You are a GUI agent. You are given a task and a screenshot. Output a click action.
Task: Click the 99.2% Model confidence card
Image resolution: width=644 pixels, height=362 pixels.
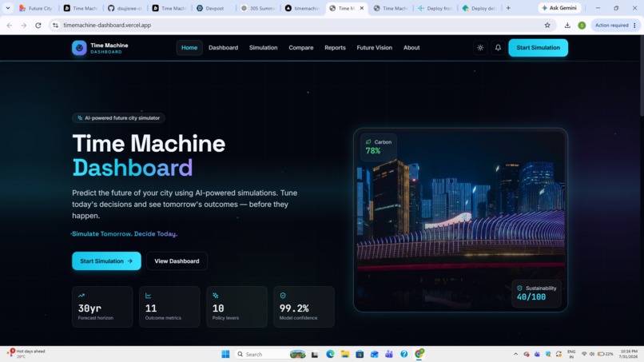click(x=304, y=307)
